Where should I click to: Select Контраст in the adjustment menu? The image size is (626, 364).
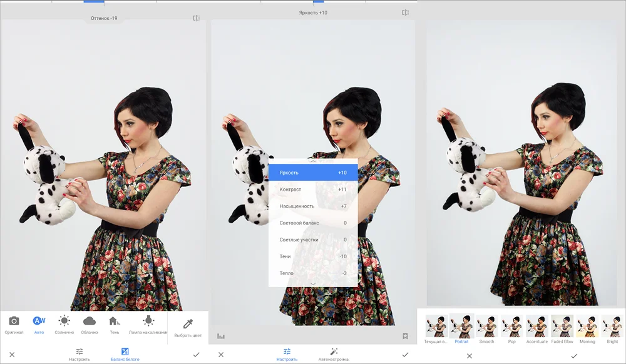(313, 190)
